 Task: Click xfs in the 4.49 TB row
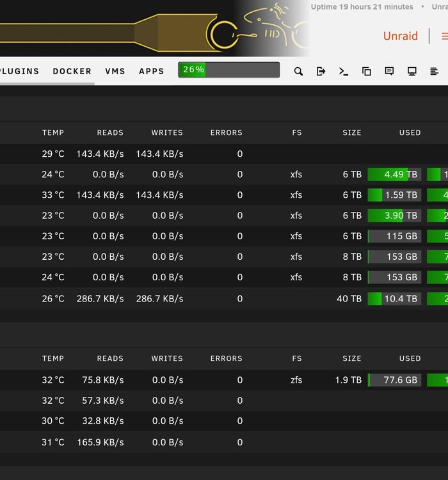tap(296, 175)
